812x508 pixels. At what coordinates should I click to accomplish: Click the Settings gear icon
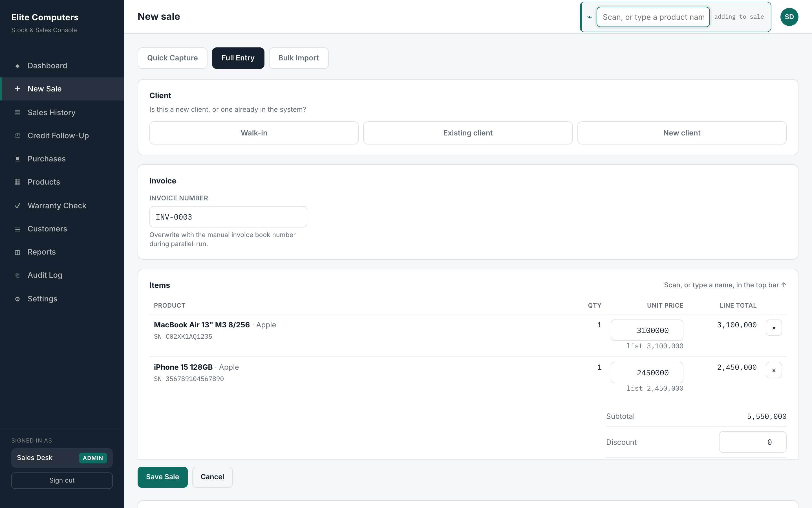pyautogui.click(x=17, y=299)
